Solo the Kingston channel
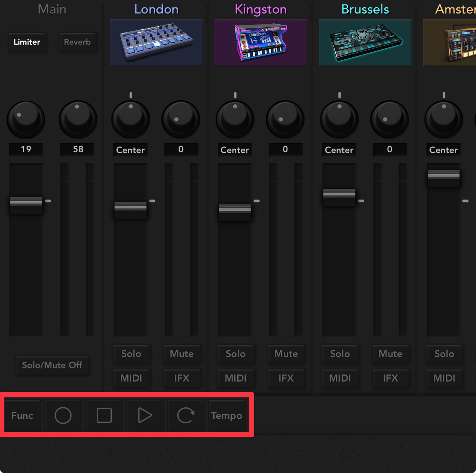Image resolution: width=476 pixels, height=473 pixels. [235, 354]
